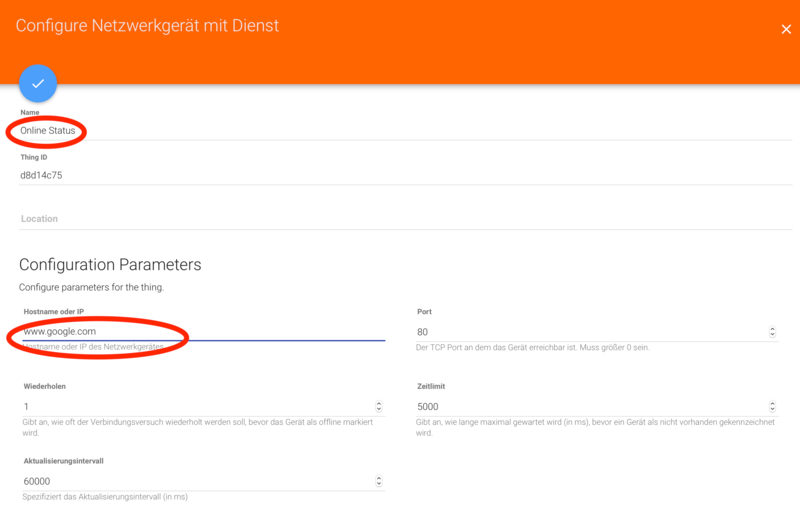
Task: Click into the empty Location field
Action: (200, 218)
